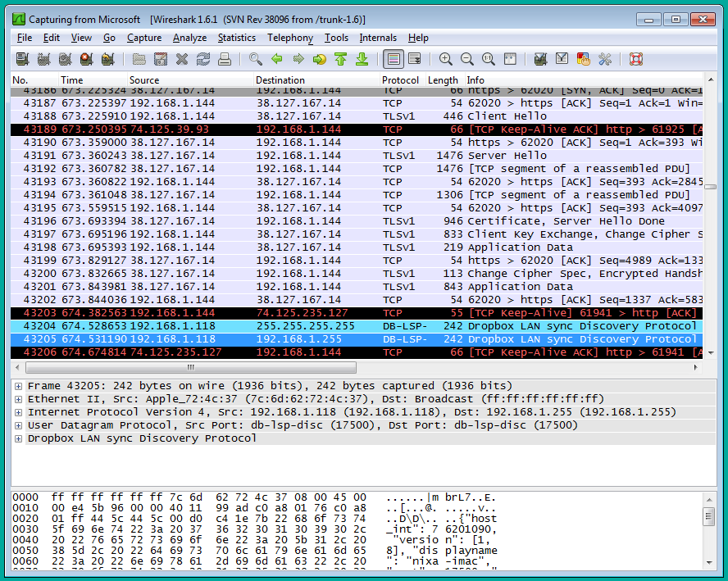This screenshot has height=581, width=728.
Task: Find a packet magnifier icon
Action: pyautogui.click(x=255, y=59)
